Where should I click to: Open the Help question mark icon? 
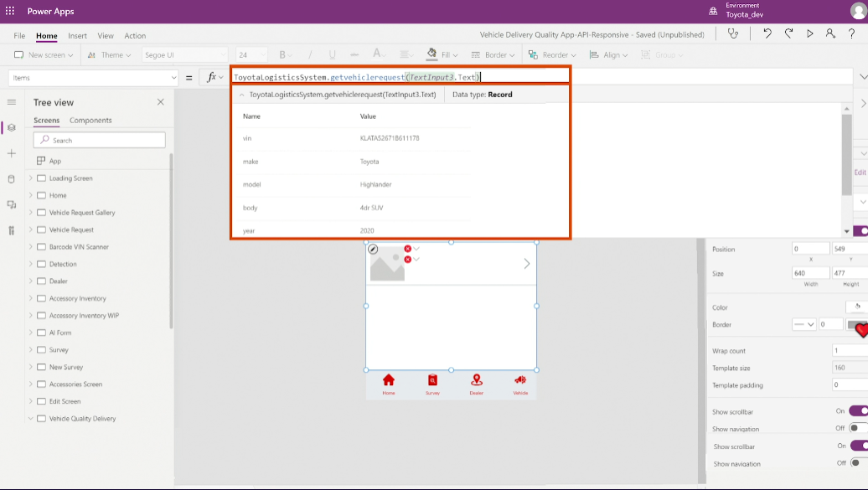(852, 34)
